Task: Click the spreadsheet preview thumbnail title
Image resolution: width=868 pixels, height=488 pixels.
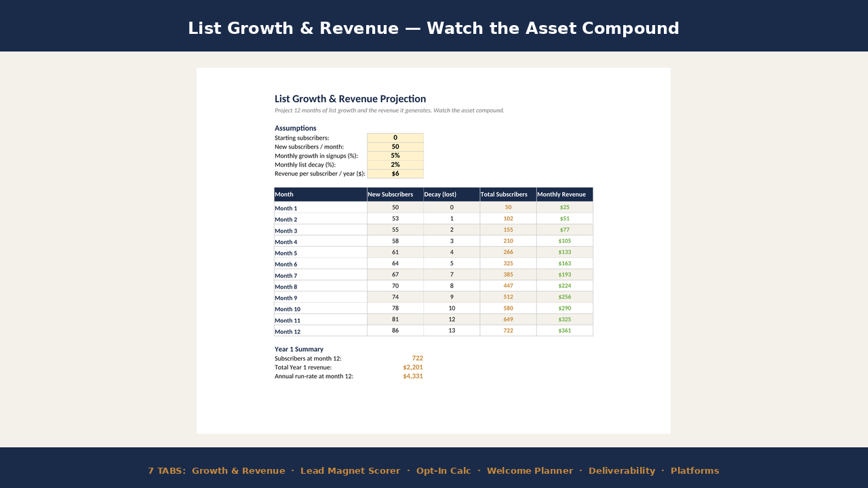Action: [351, 99]
